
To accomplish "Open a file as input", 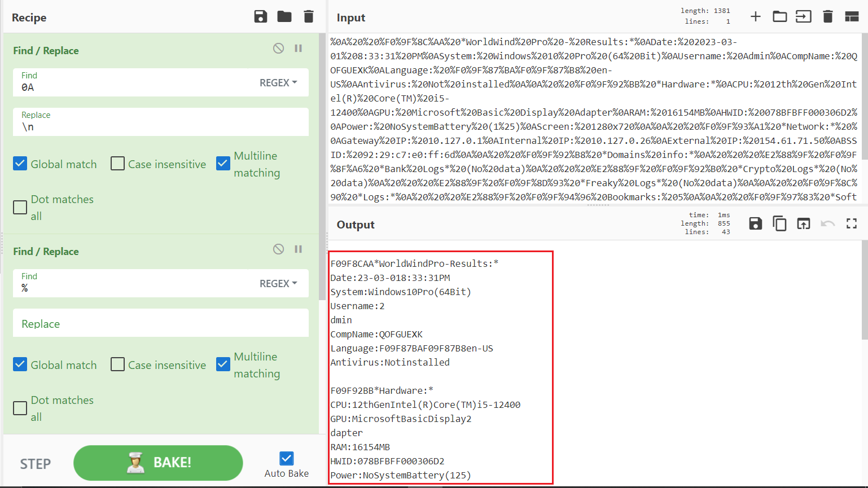I will [x=779, y=17].
